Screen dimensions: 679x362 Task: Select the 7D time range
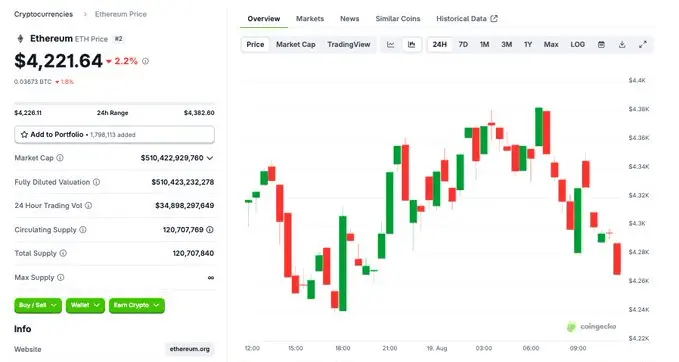463,45
